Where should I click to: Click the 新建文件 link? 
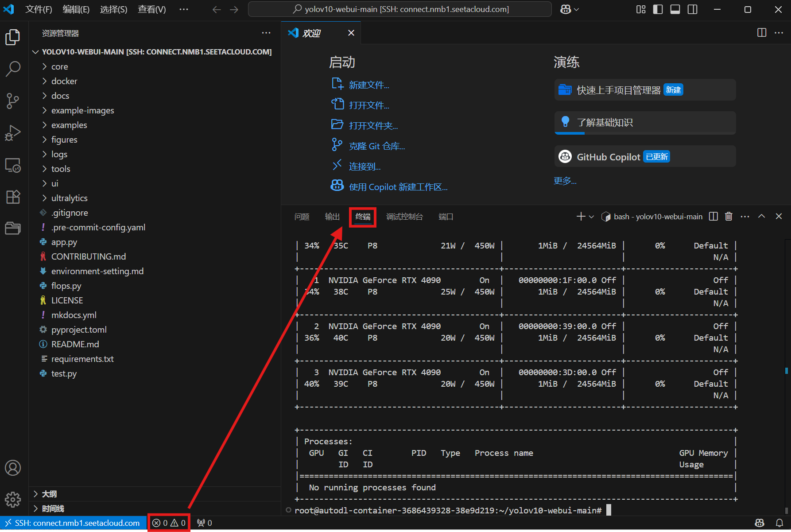(368, 85)
